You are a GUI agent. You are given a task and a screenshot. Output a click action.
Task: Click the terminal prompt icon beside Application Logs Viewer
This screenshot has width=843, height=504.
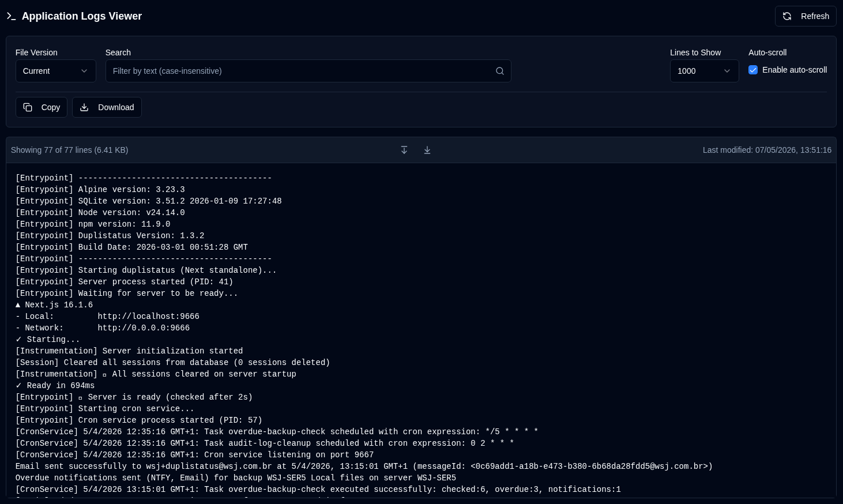pyautogui.click(x=11, y=16)
